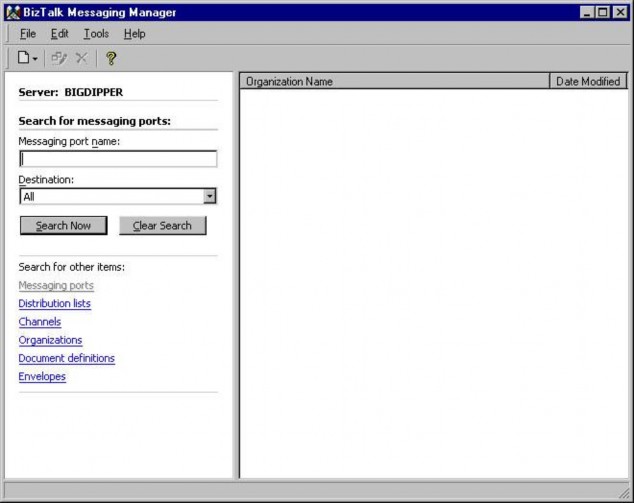
Task: Click the BizTalk app icon in title bar
Action: (13, 13)
